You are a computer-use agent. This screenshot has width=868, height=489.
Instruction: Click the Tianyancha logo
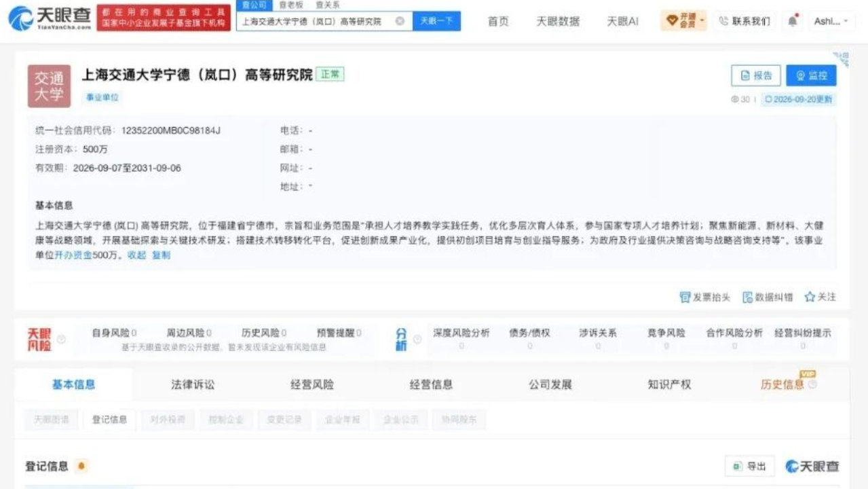tap(50, 18)
